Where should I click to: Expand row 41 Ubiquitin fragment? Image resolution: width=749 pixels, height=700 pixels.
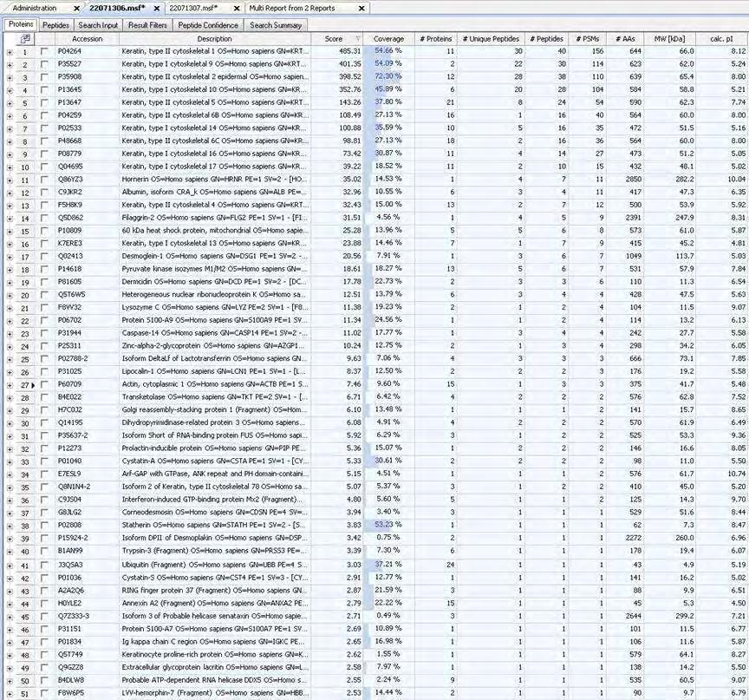(x=10, y=566)
